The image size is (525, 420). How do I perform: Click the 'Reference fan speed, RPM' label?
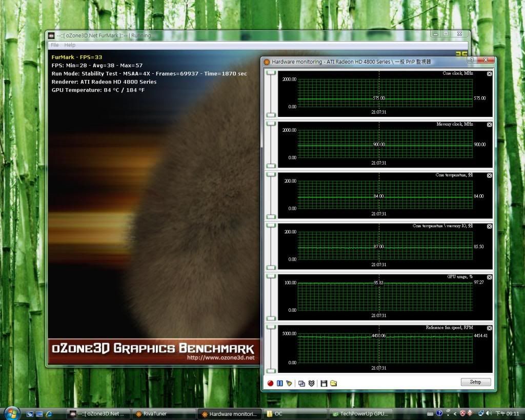tap(449, 328)
